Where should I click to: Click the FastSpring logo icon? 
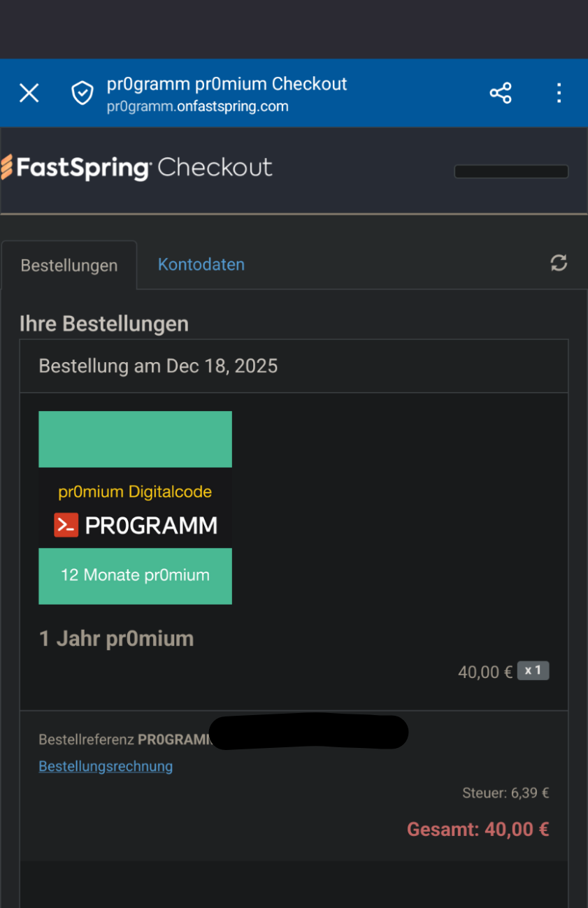coord(7,168)
